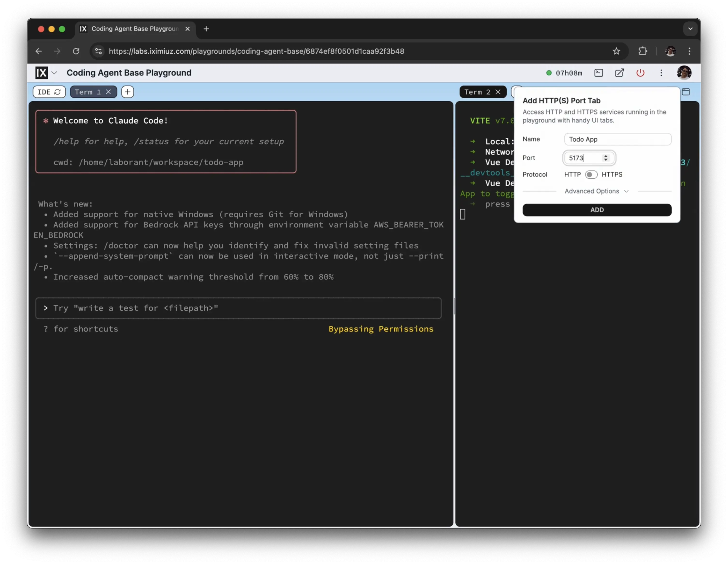This screenshot has width=728, height=564.
Task: Click the browser address bar URL
Action: coord(256,51)
